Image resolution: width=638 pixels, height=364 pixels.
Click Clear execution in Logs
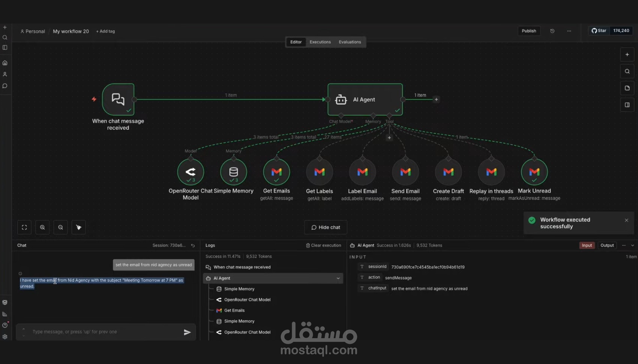[324, 245]
